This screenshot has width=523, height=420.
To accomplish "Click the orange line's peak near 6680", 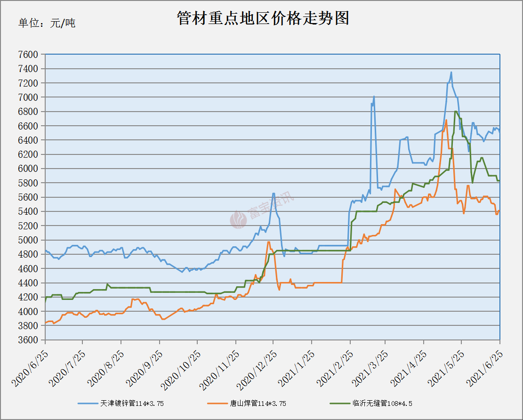I will [446, 120].
